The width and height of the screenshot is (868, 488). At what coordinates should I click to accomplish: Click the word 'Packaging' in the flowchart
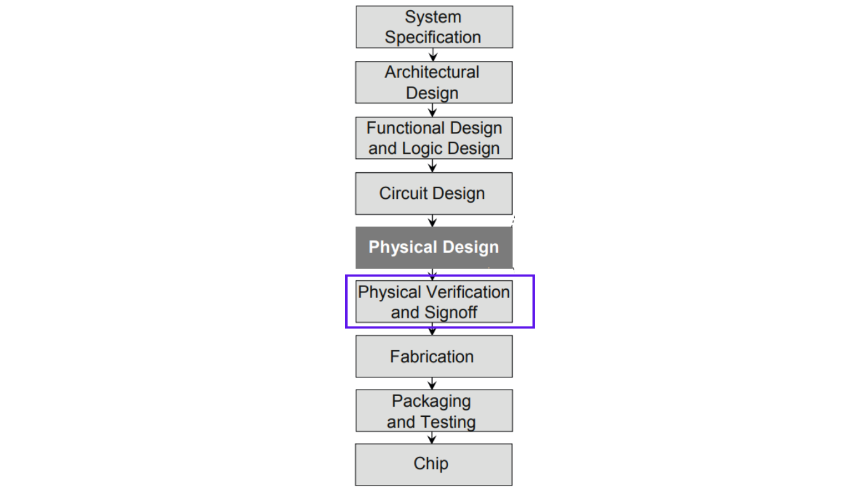coord(431,402)
